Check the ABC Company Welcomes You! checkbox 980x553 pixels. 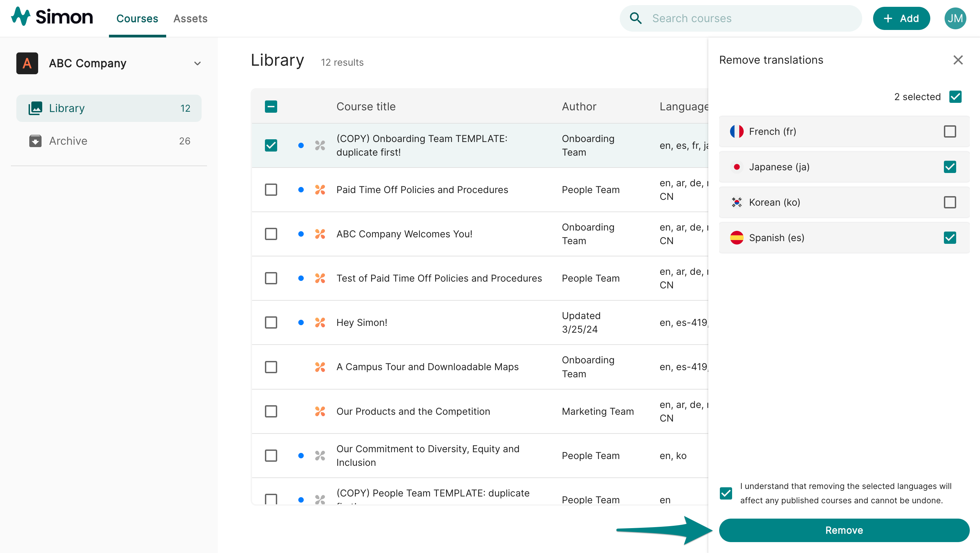pyautogui.click(x=271, y=234)
